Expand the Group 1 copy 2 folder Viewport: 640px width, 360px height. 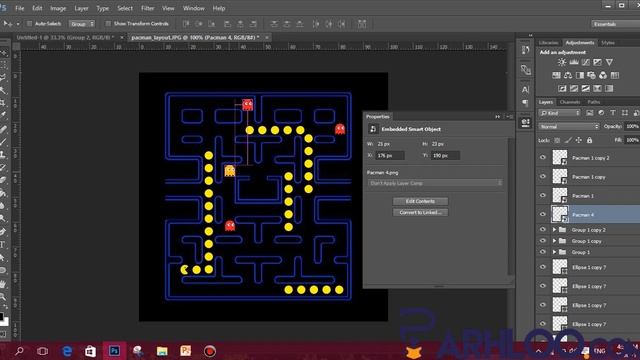(554, 230)
